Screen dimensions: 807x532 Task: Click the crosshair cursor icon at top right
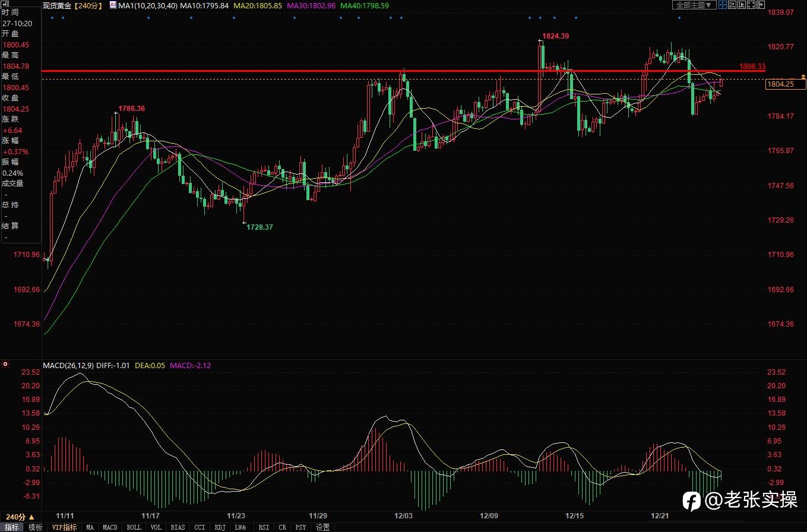(721, 5)
